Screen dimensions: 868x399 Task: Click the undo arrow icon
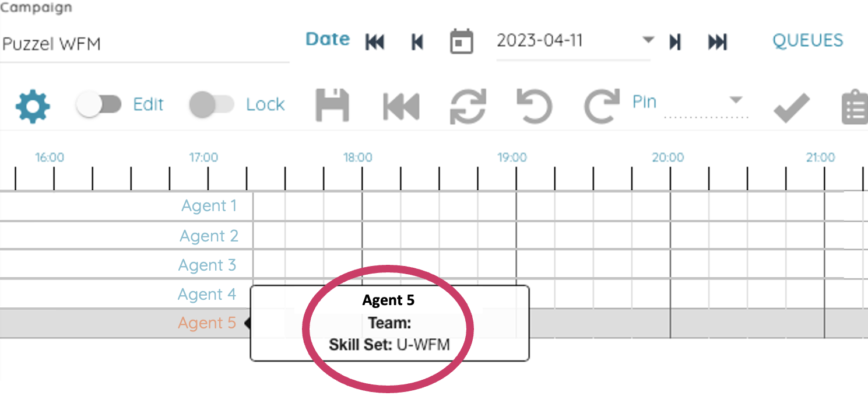534,106
